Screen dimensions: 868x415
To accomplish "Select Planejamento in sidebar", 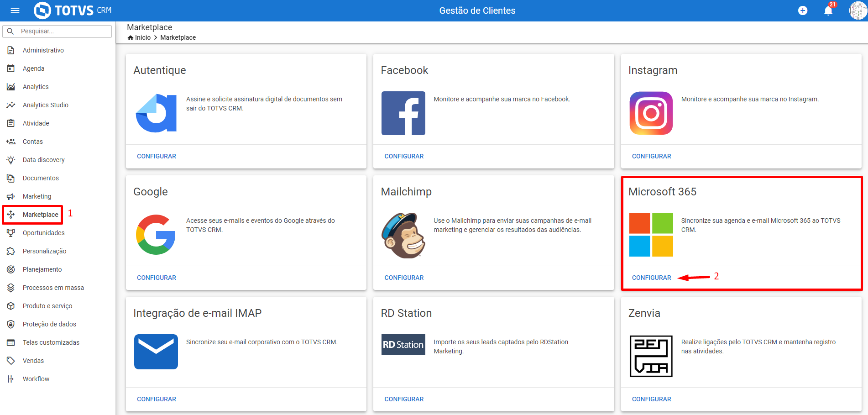I will point(42,269).
